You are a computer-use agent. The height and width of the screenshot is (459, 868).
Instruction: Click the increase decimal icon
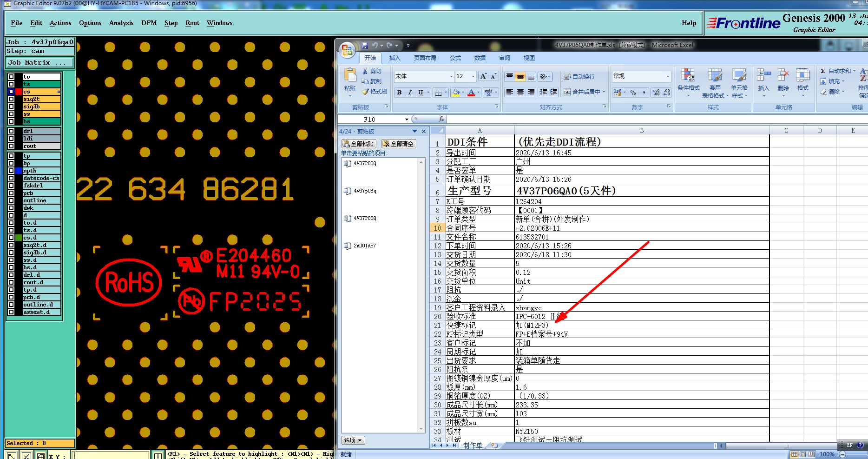point(656,93)
